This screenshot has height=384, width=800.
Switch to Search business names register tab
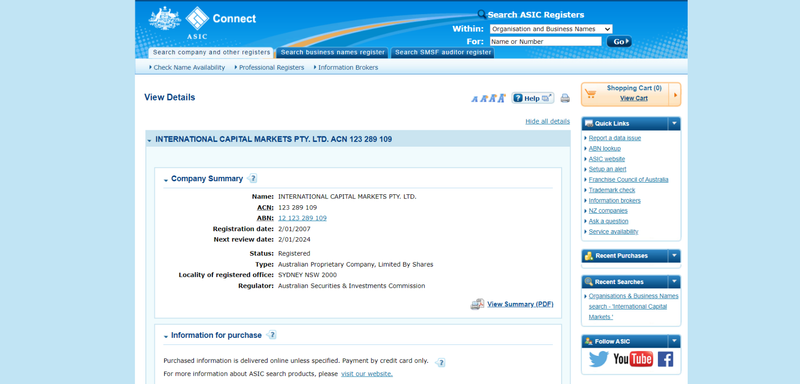333,53
